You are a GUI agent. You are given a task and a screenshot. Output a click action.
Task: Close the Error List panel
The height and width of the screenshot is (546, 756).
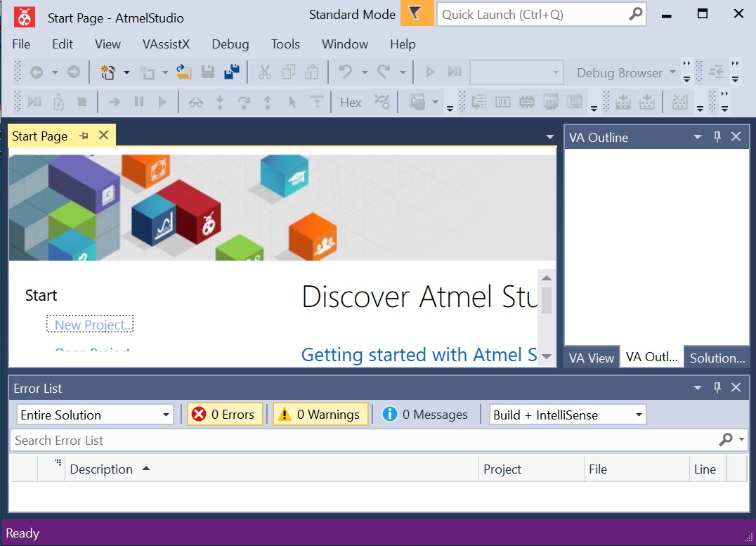tap(736, 387)
